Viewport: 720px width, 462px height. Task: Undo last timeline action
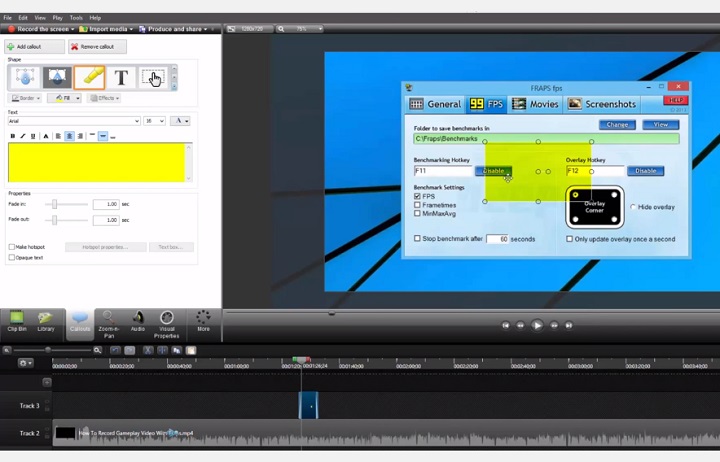[x=115, y=350]
